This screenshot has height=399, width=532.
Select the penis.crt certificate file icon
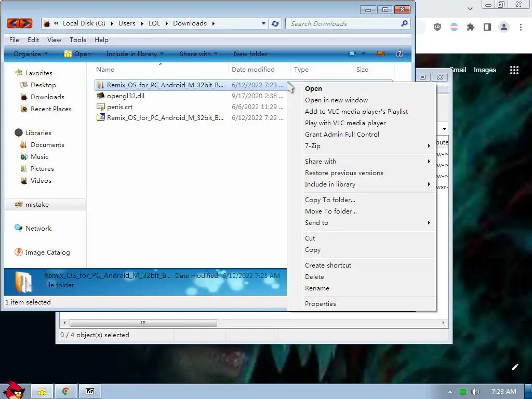[x=100, y=107]
